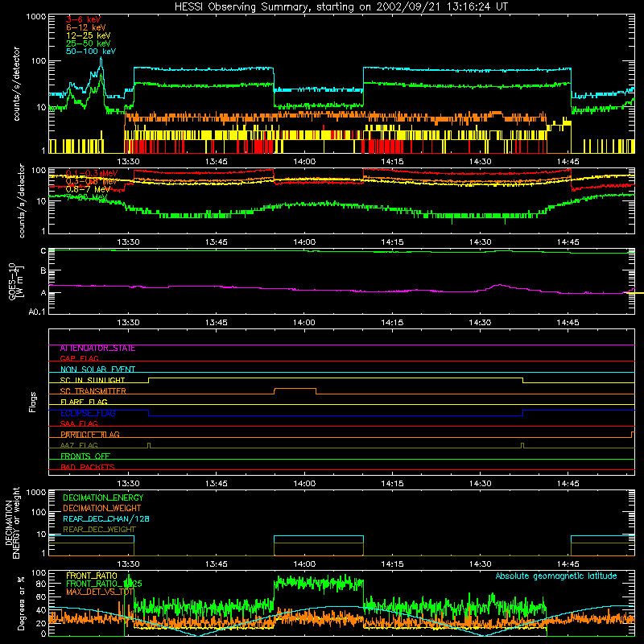Click the GAP_FLAG label

pyautogui.click(x=79, y=358)
